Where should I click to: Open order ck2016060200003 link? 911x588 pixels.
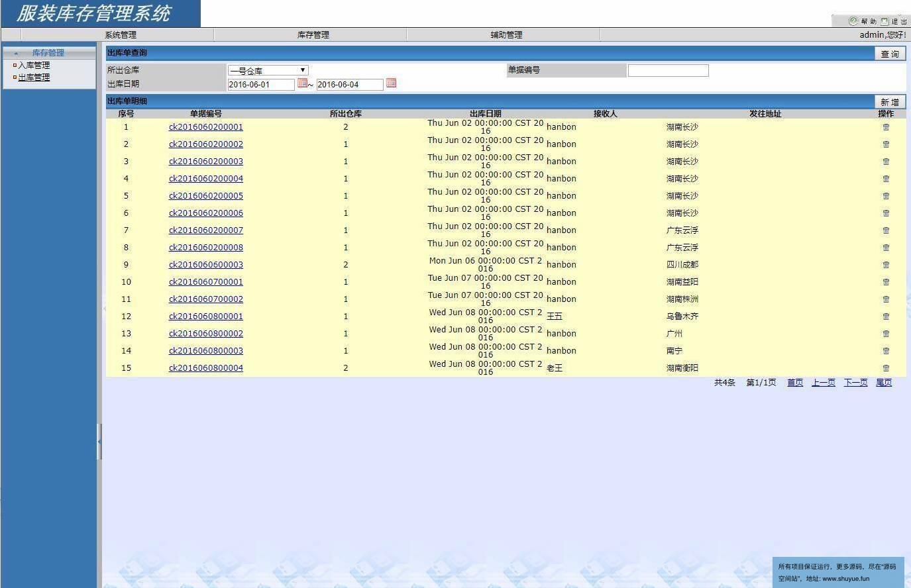tap(206, 162)
